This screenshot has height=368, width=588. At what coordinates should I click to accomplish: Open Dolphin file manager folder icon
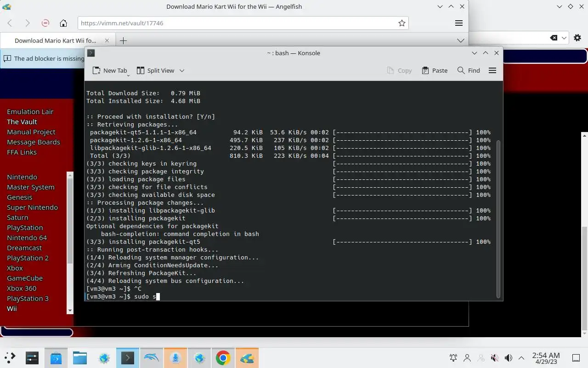click(x=80, y=357)
